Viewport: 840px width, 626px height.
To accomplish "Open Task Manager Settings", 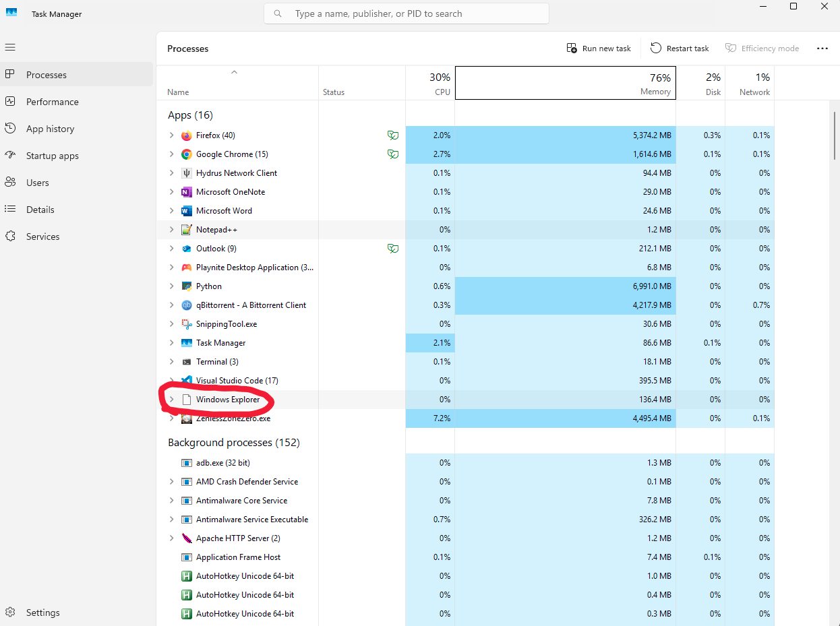I will click(x=77, y=613).
